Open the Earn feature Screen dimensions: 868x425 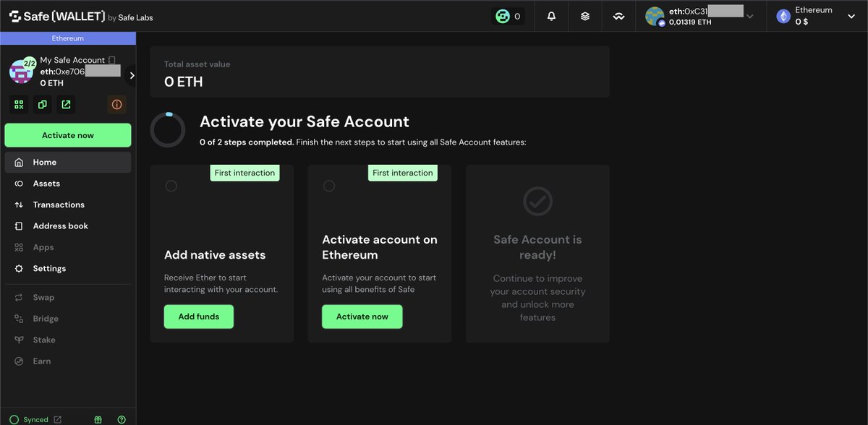[x=68, y=361]
